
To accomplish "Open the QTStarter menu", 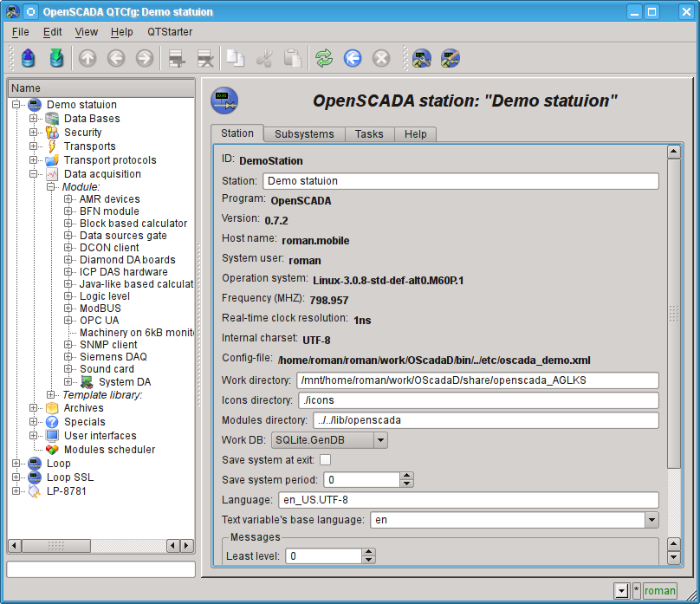I will [x=170, y=31].
